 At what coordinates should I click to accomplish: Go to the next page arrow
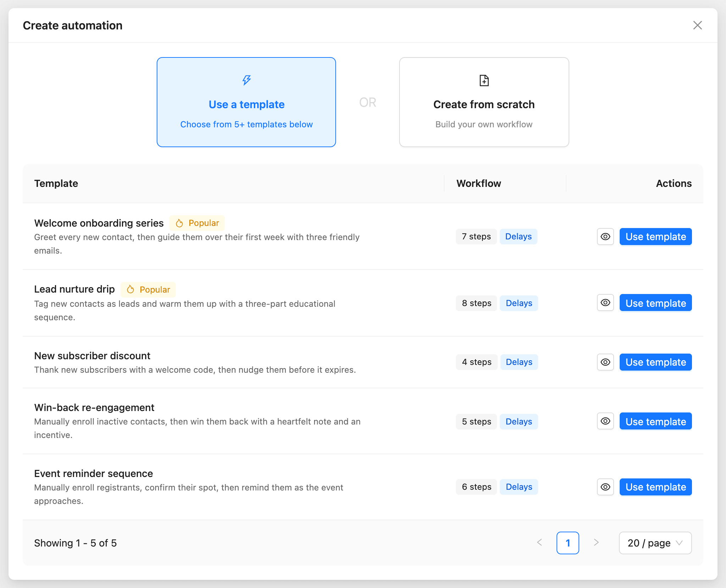[596, 543]
